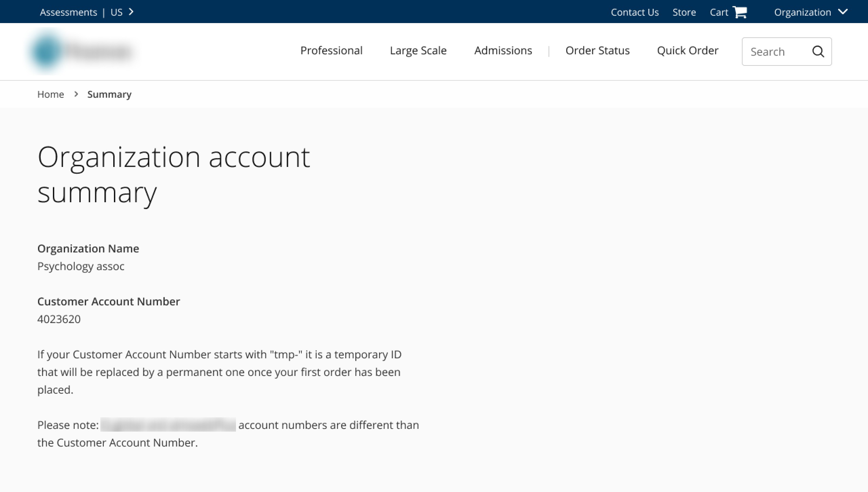Click the search magnifier icon
The image size is (868, 492).
pyautogui.click(x=818, y=52)
